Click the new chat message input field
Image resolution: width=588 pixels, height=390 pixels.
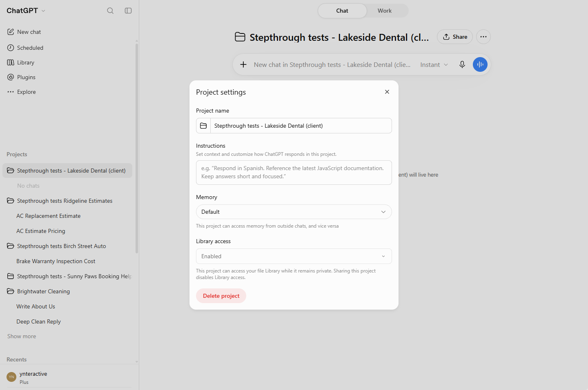click(332, 64)
